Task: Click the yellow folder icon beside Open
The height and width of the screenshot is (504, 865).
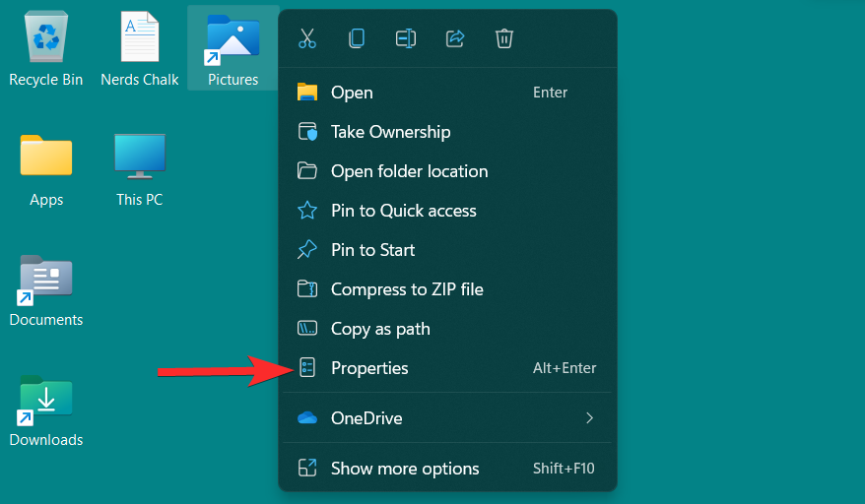Action: [307, 93]
